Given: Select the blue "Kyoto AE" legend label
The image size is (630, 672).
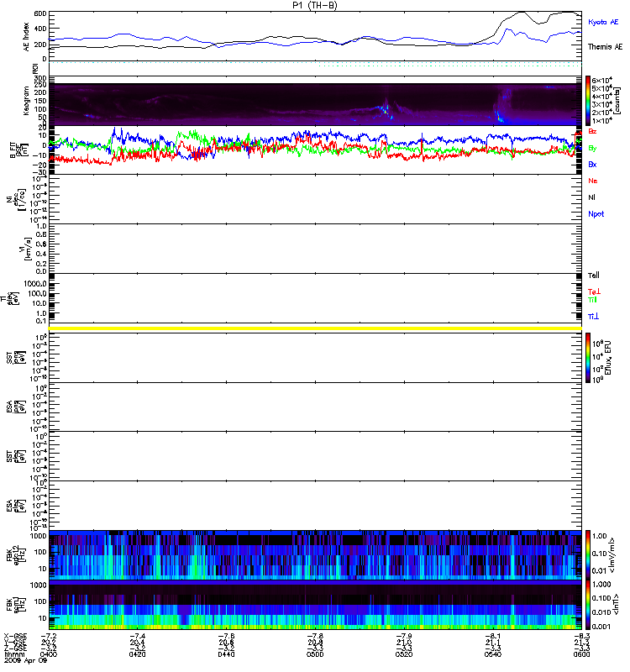Looking at the screenshot, I should pos(603,22).
